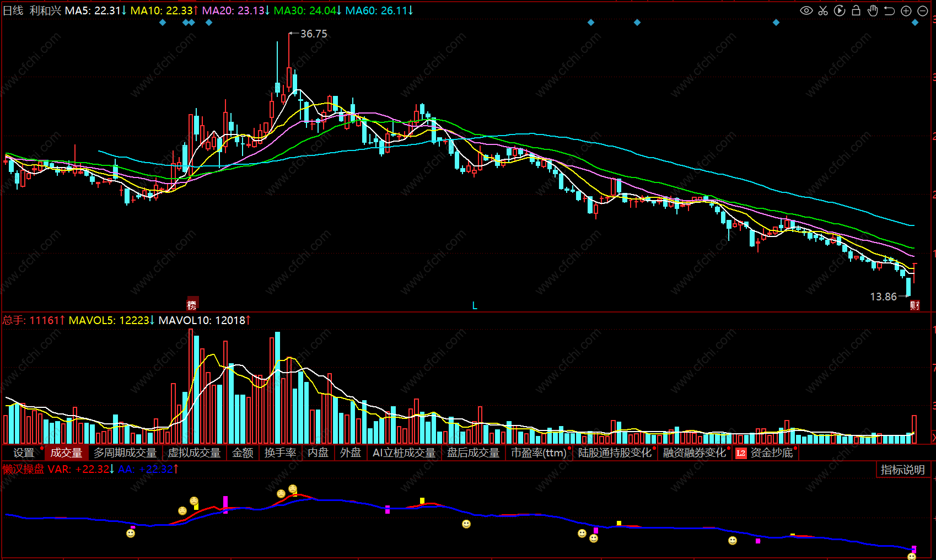The width and height of the screenshot is (936, 560).
Task: Open 融资融券变化 tab
Action: point(695,453)
